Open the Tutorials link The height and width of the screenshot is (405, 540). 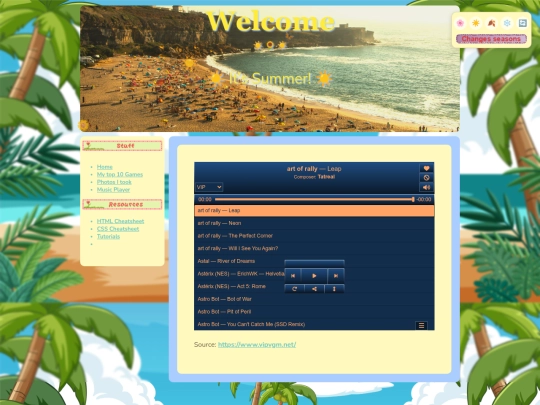pyautogui.click(x=108, y=237)
